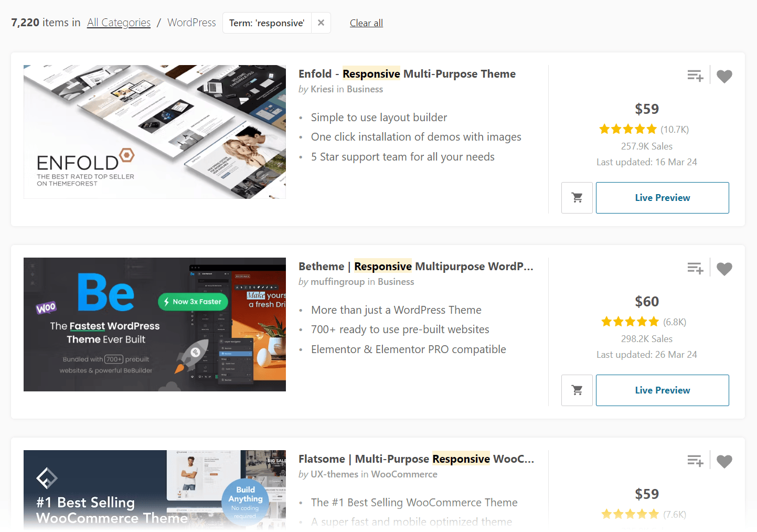This screenshot has height=532, width=757.
Task: Open Live Preview for Betheme
Action: (663, 390)
